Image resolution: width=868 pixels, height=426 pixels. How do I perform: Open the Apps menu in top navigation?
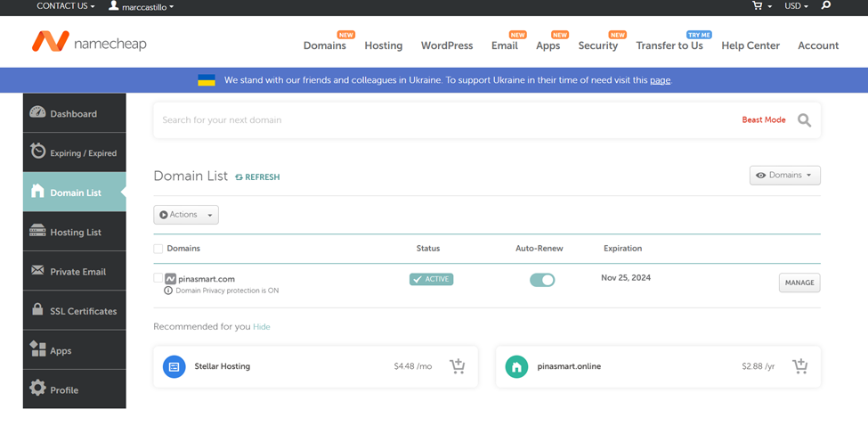pyautogui.click(x=548, y=45)
